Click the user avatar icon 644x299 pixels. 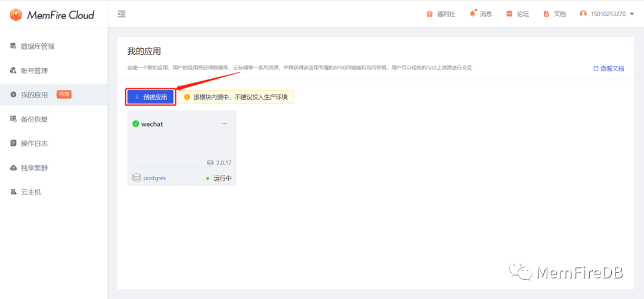(583, 14)
